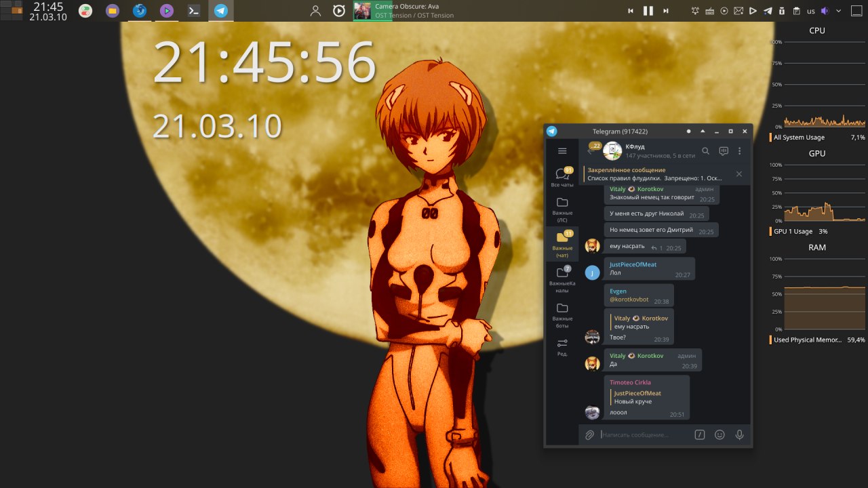This screenshot has height=488, width=868.
Task: Open the bot commands slash icon
Action: click(700, 434)
